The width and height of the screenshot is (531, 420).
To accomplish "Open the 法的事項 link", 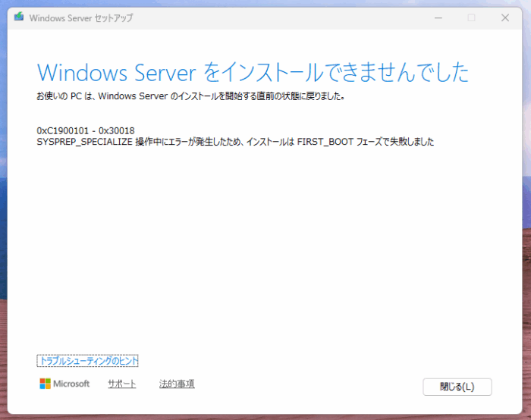I will (x=177, y=384).
